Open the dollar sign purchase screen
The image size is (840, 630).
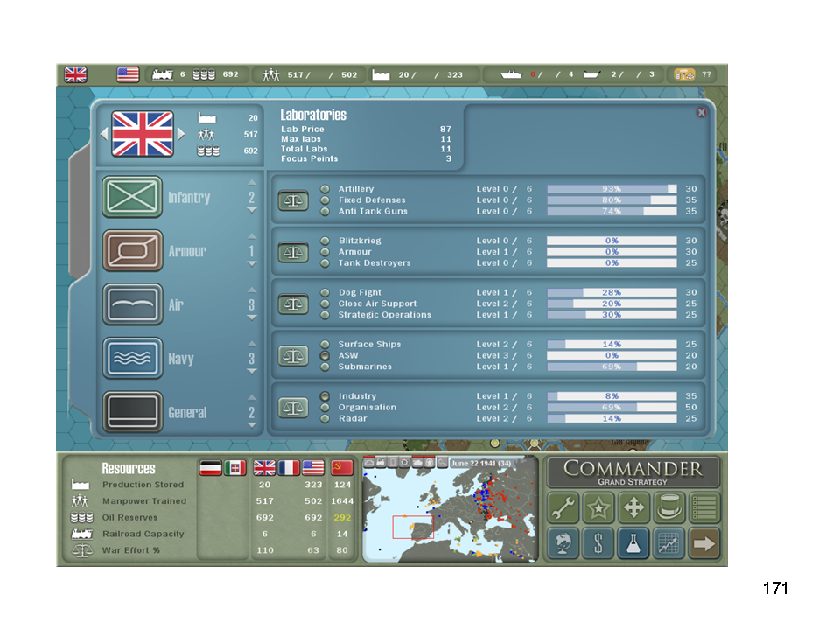(598, 543)
